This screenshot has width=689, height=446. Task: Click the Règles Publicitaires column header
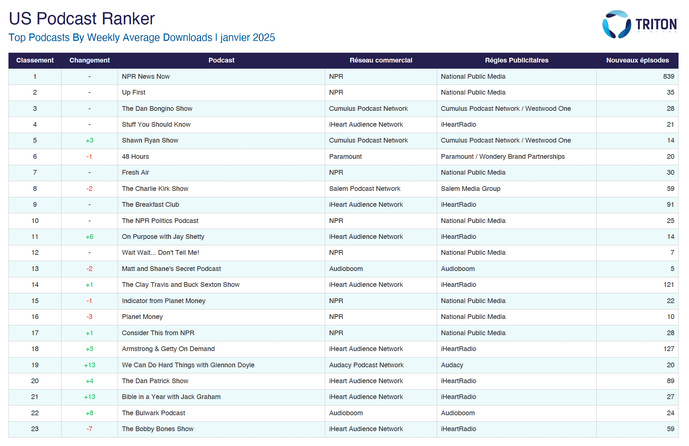pos(516,60)
